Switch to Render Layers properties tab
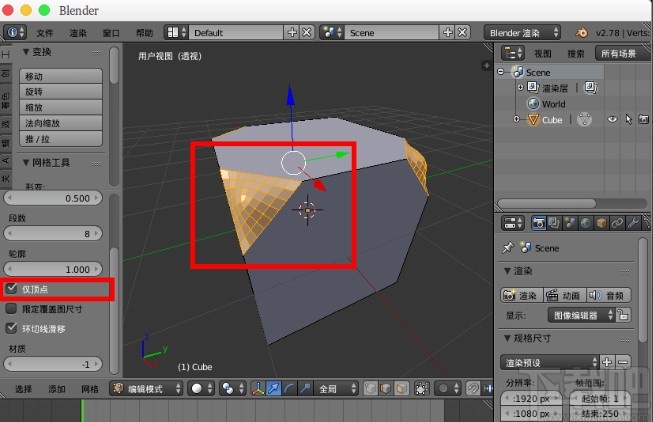Viewport: 653px width, 422px height. (x=554, y=223)
